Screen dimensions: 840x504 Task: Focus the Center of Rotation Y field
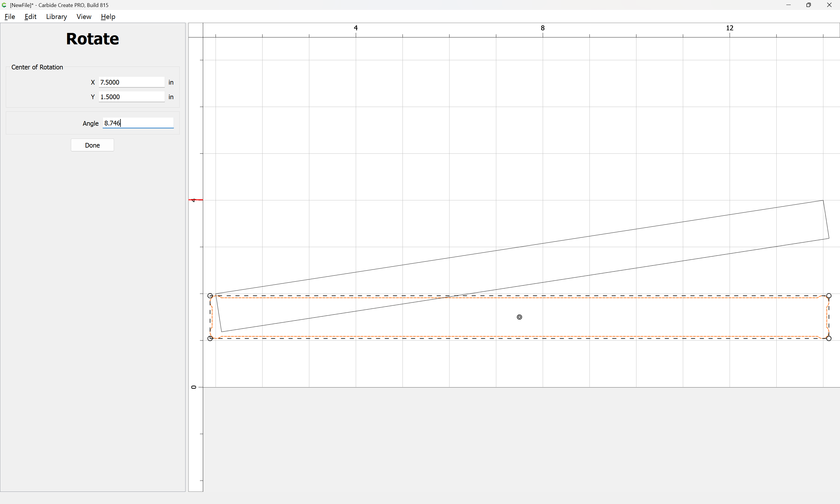[132, 97]
